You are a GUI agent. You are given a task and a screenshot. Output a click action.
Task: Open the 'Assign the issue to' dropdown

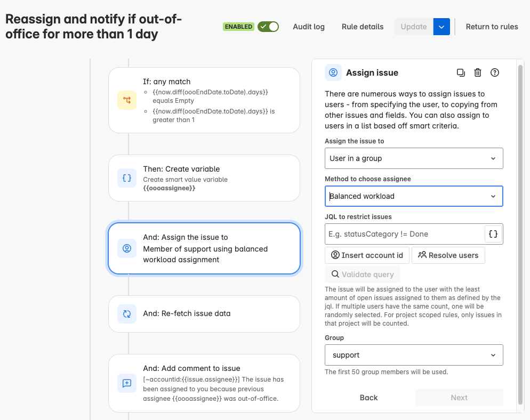click(x=414, y=158)
